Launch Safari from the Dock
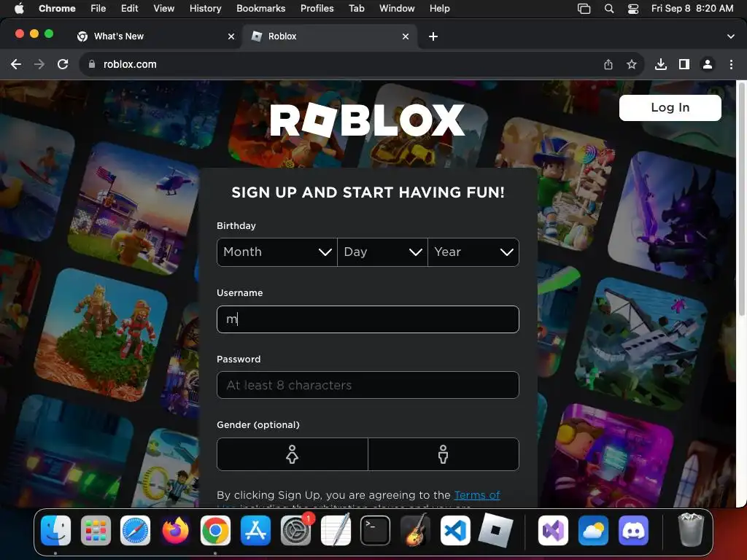 (x=135, y=531)
